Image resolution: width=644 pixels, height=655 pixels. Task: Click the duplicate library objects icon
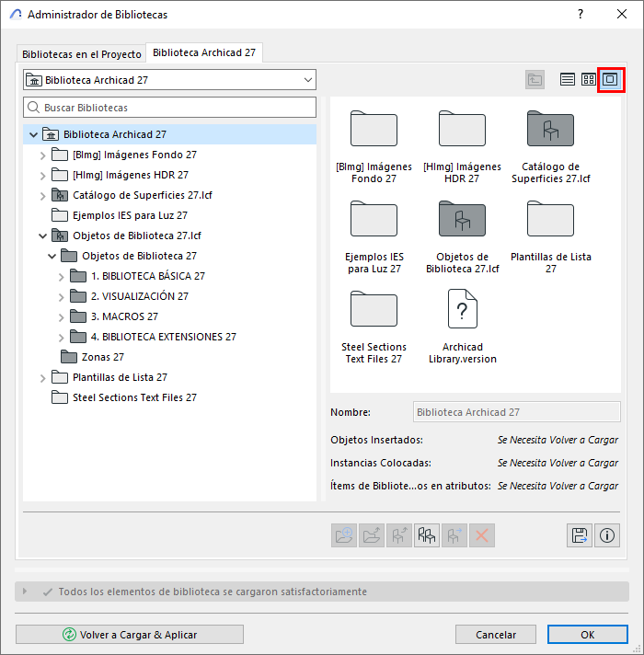click(x=427, y=535)
